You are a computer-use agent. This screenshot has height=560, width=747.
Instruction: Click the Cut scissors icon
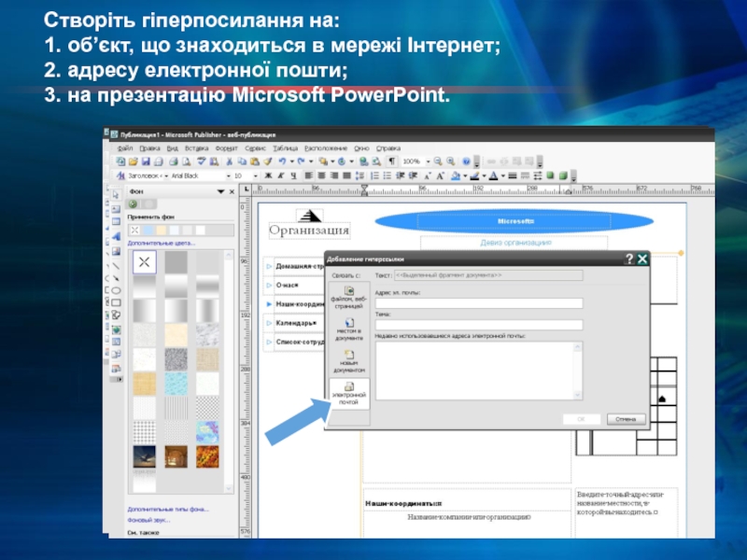tap(229, 161)
